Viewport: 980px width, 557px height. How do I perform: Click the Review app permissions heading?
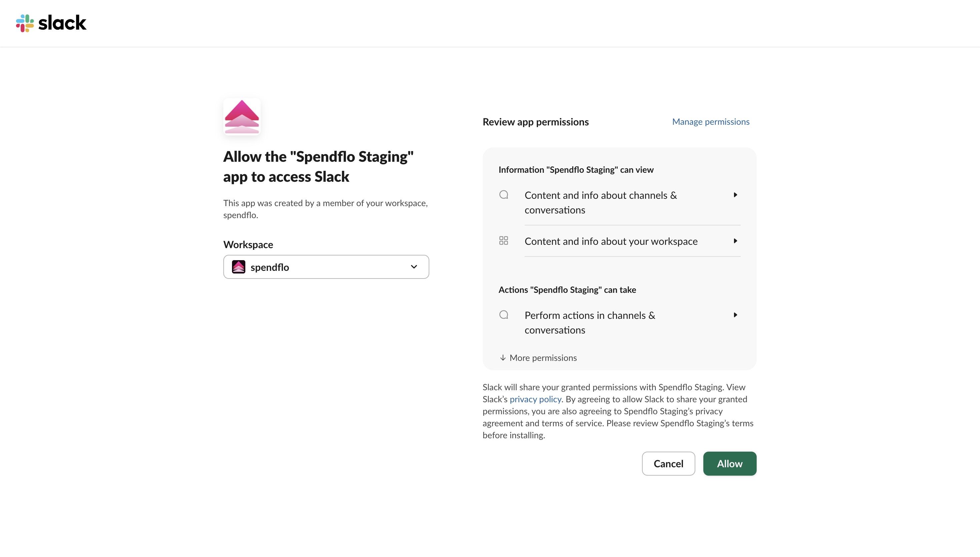point(535,122)
